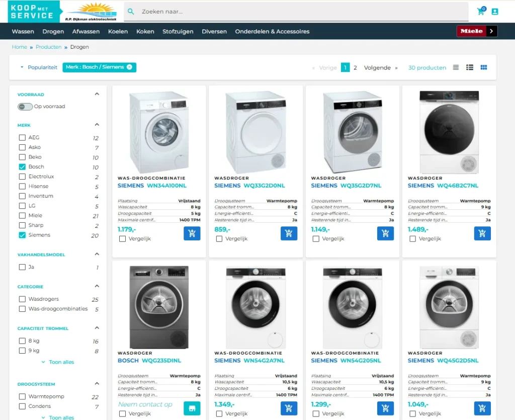
Task: Check the Was-droogcombinaties checkbox
Action: [22, 309]
